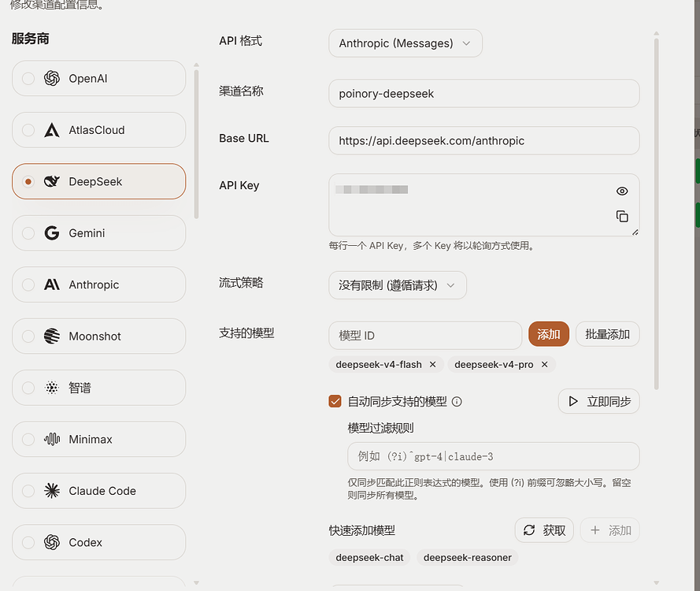Remove deepseek-v4-flash model tag
The image size is (700, 591).
pos(432,365)
